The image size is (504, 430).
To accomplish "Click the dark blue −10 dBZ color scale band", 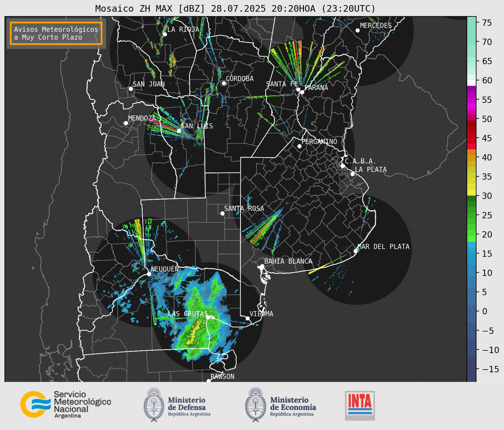I will (471, 349).
